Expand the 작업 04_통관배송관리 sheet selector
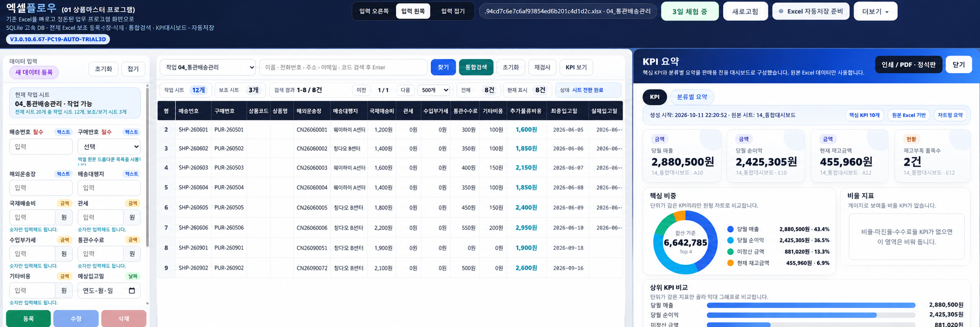 pyautogui.click(x=208, y=67)
